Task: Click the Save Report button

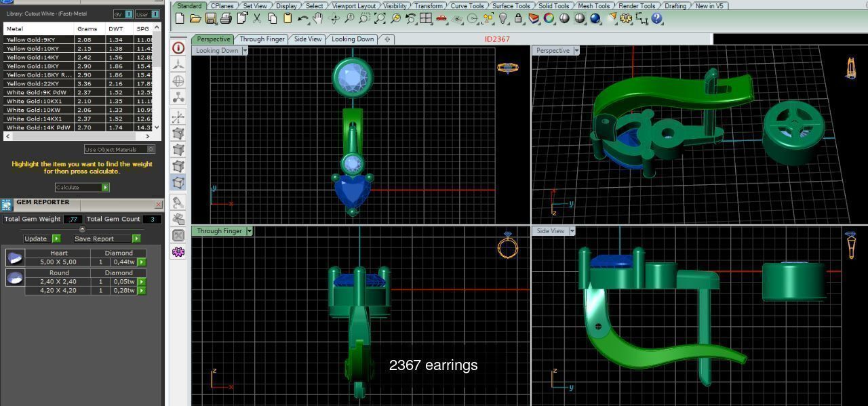Action: coord(106,239)
